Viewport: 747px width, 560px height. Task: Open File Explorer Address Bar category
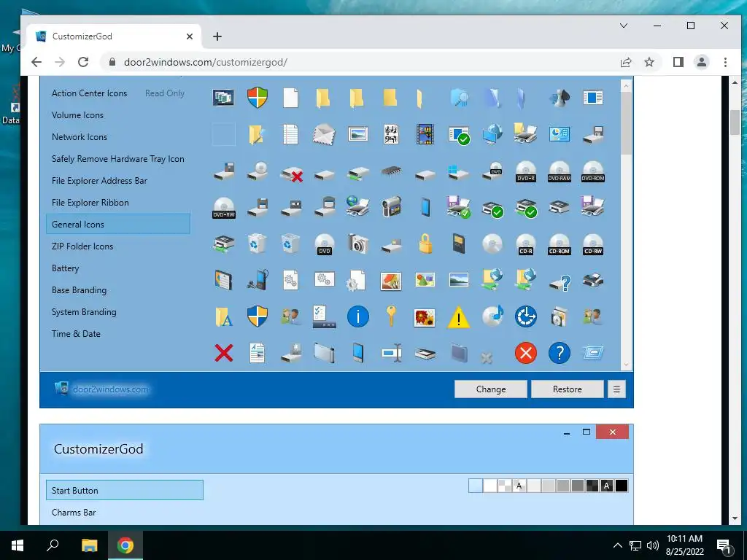99,181
